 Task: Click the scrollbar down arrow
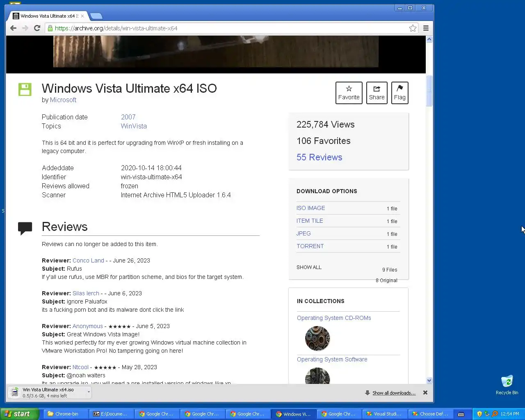pyautogui.click(x=429, y=381)
